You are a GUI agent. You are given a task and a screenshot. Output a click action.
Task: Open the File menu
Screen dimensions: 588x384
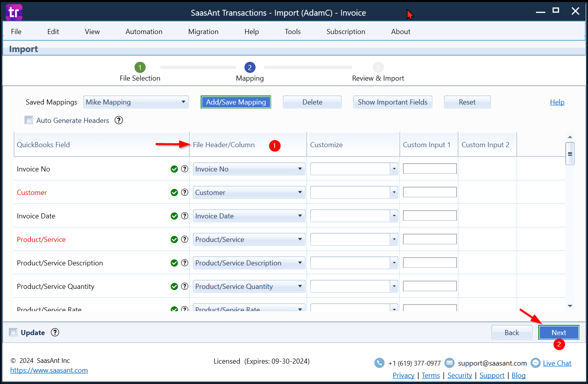click(16, 32)
